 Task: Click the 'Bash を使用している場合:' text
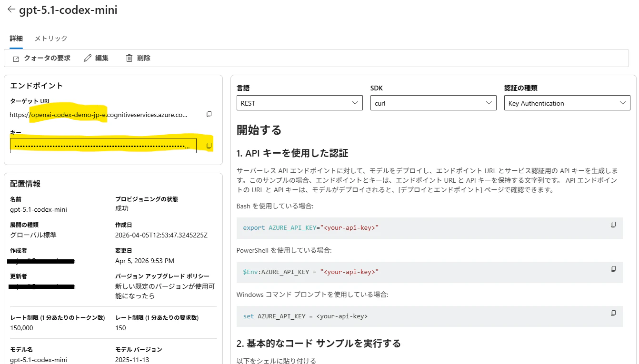[275, 206]
